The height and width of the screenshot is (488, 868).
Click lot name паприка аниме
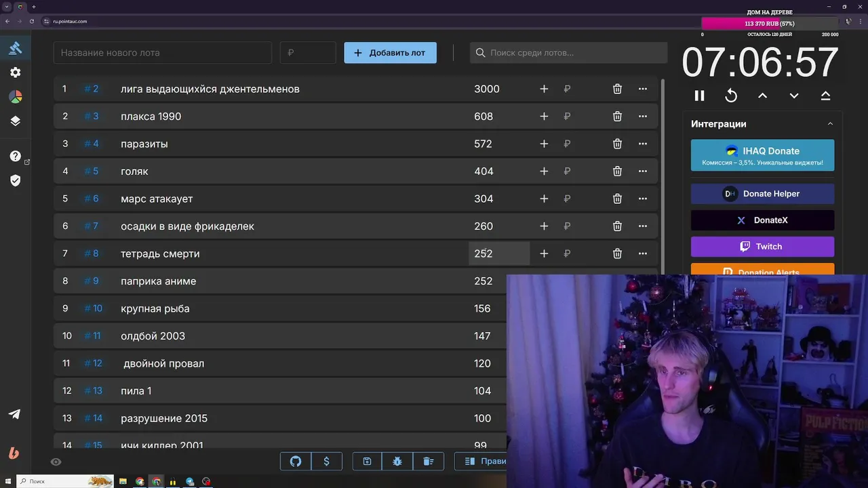point(159,281)
